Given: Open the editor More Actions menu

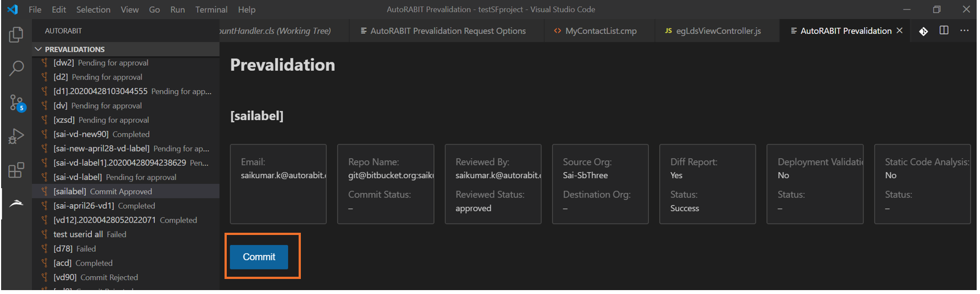Looking at the screenshot, I should pos(964,31).
